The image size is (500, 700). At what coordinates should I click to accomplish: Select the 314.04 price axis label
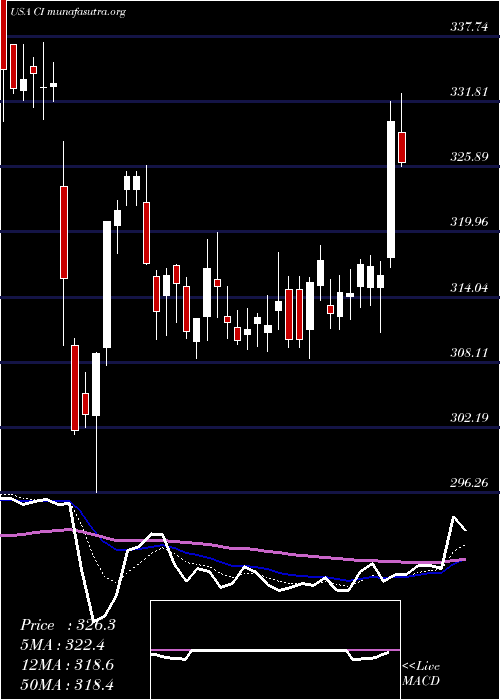pos(470,288)
